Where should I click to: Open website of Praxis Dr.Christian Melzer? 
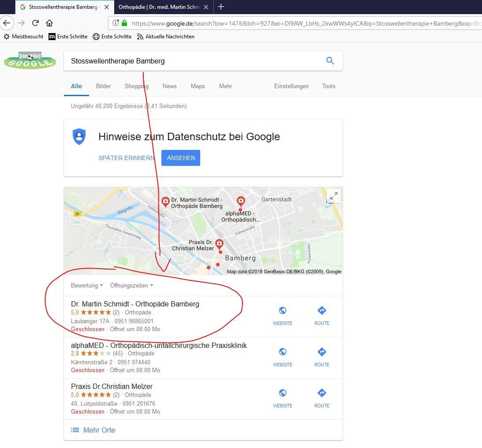[283, 399]
